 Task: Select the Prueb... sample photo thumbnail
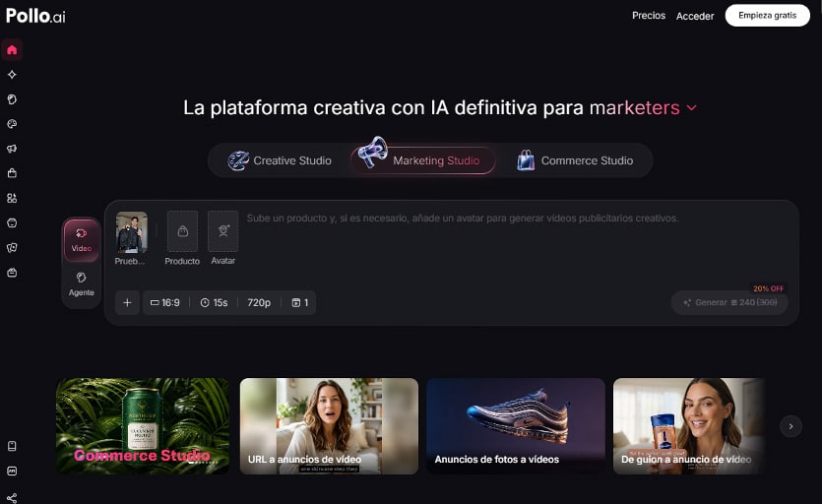tap(131, 232)
